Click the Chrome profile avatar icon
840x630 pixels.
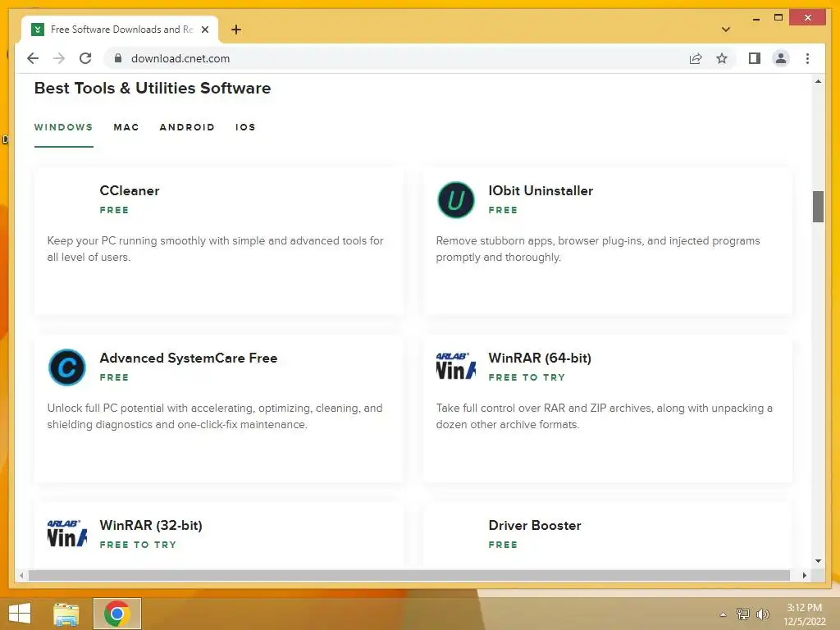[781, 58]
